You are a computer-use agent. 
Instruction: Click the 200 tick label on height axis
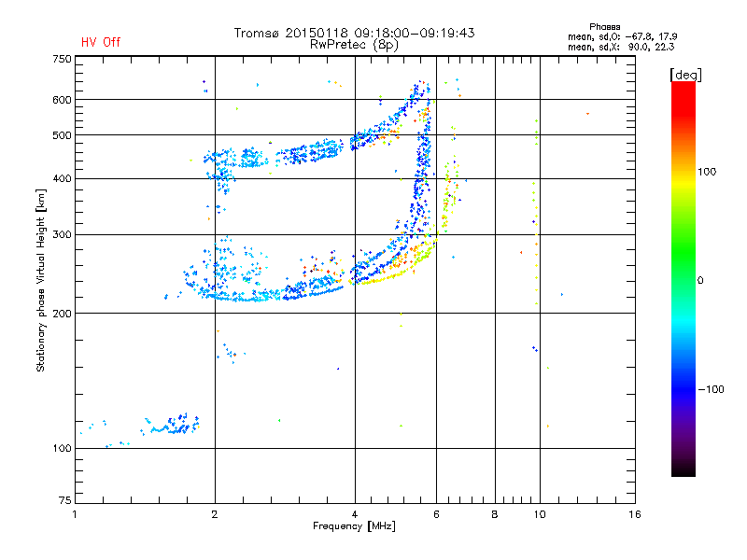pos(62,314)
